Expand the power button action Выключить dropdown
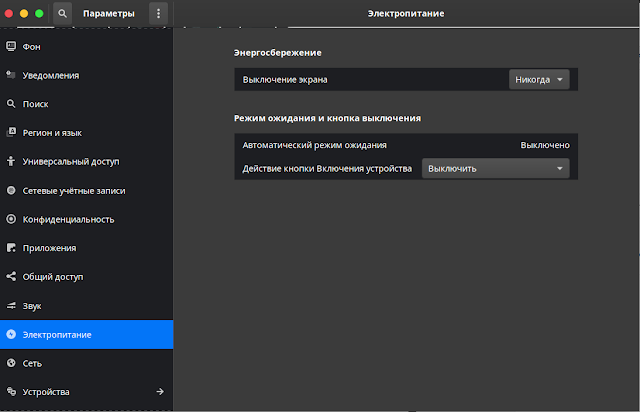The width and height of the screenshot is (640, 412). [x=496, y=169]
